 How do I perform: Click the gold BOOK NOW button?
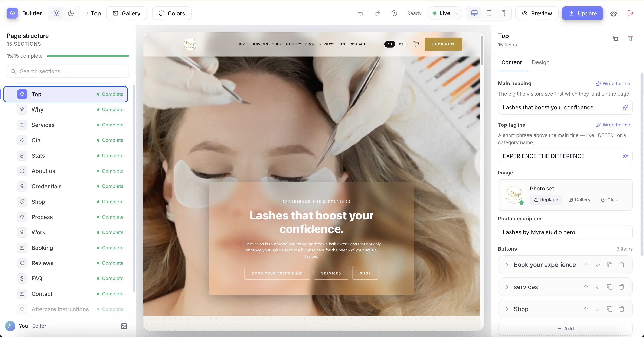[x=443, y=44]
